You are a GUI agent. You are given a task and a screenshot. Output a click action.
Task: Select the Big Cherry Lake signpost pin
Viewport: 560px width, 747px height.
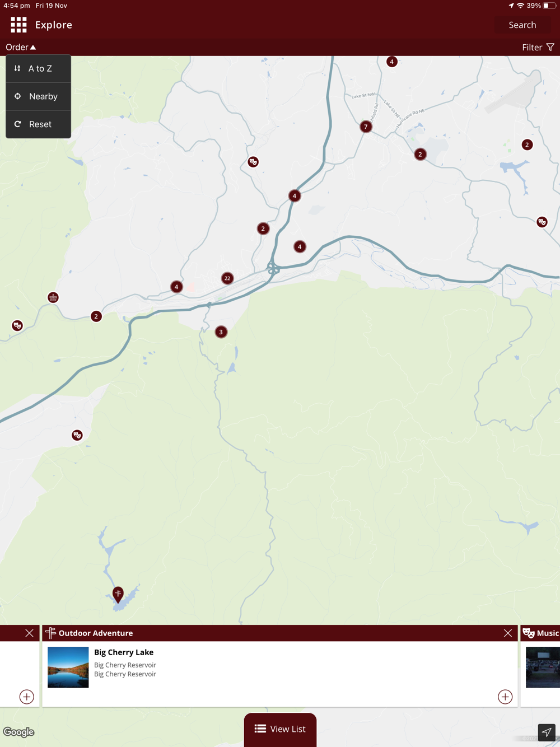point(118,594)
